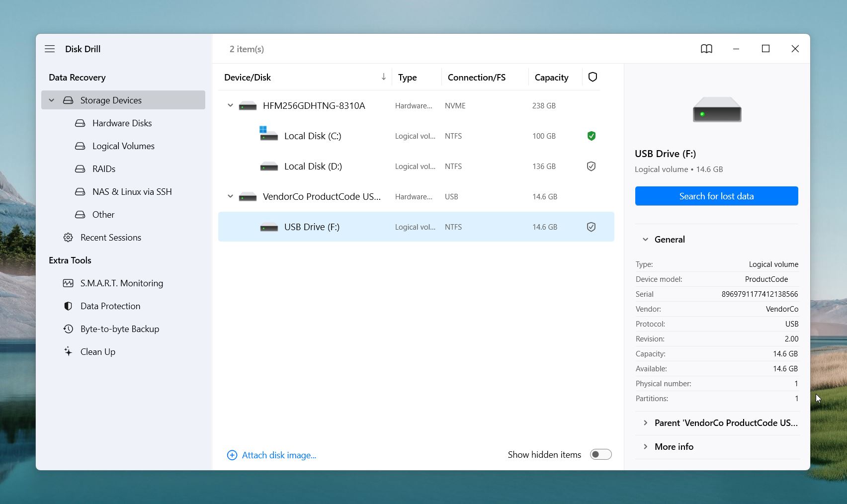Click the NAS & Linux via SSH icon
Screen dimensions: 847x504
point(80,192)
